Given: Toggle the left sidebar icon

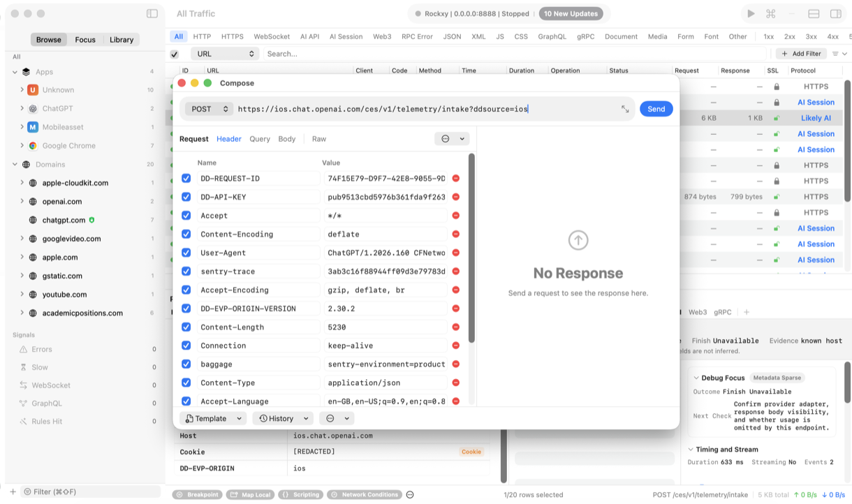Looking at the screenshot, I should (x=152, y=13).
